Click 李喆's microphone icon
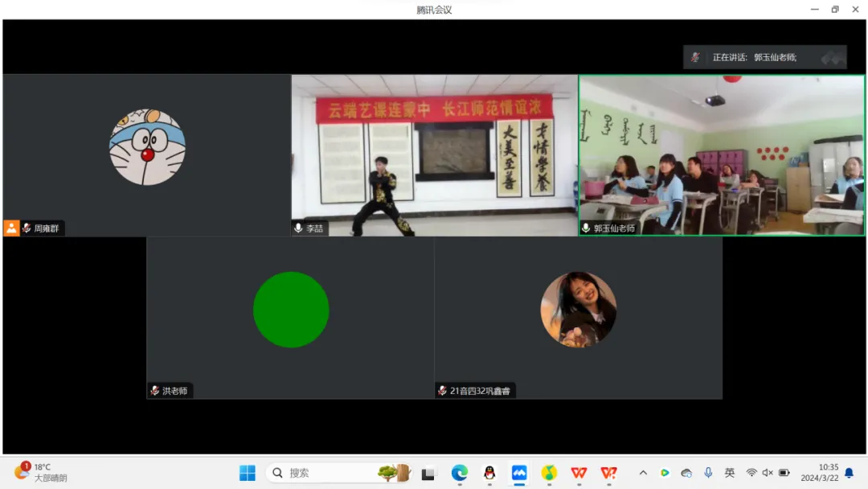This screenshot has height=489, width=868. click(x=298, y=228)
